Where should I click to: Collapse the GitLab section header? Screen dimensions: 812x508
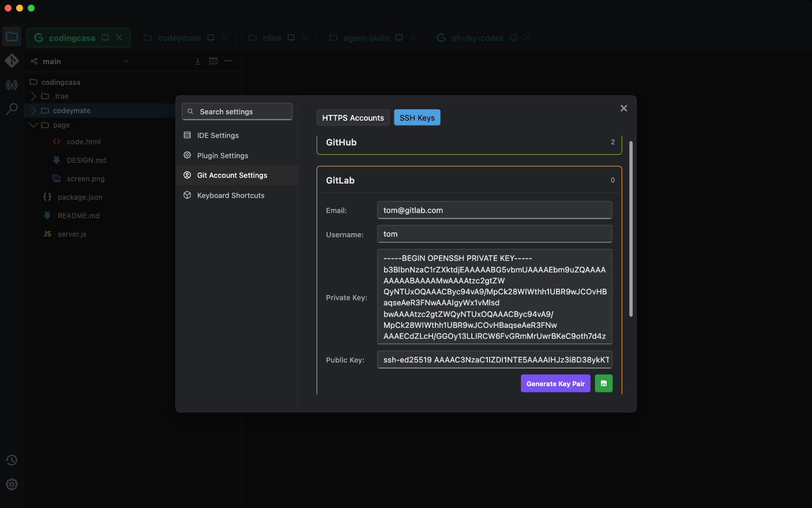click(469, 180)
